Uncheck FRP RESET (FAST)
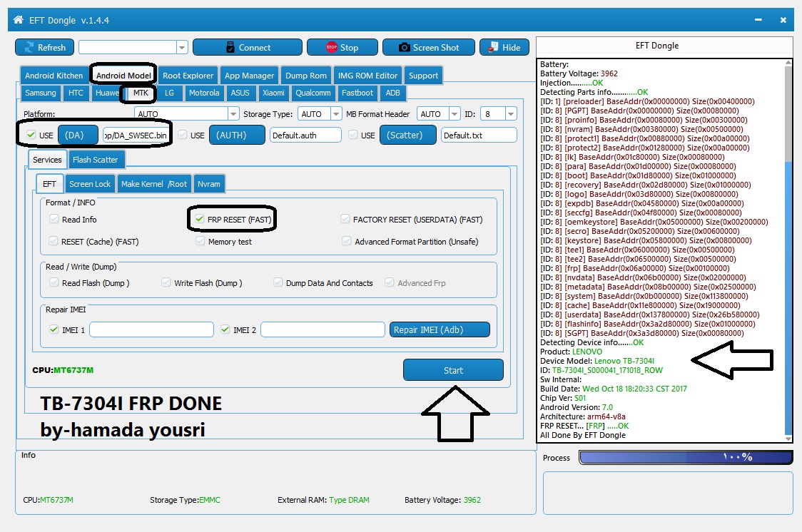 (200, 219)
